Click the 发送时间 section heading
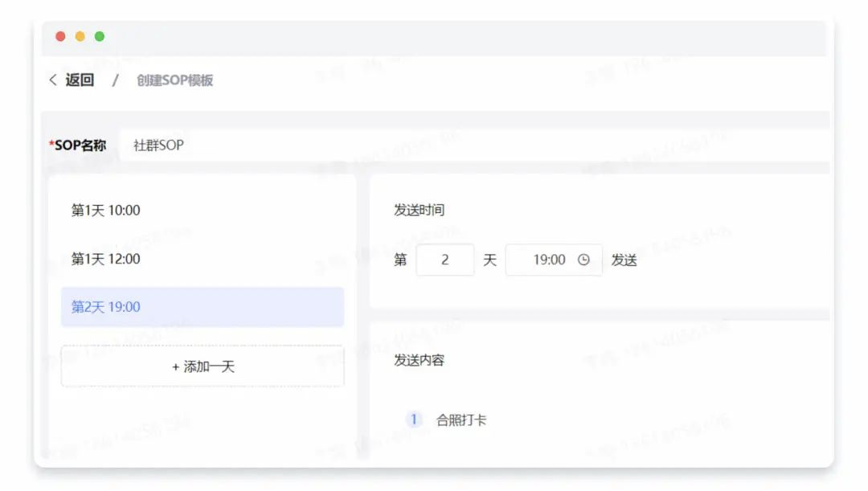The height and width of the screenshot is (491, 868). pos(419,210)
